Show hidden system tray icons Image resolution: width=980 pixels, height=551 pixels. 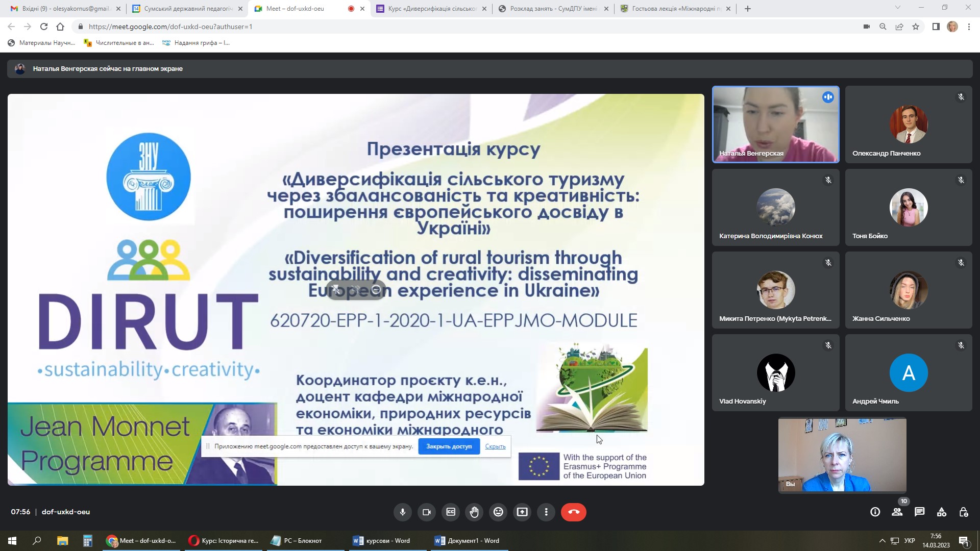882,541
